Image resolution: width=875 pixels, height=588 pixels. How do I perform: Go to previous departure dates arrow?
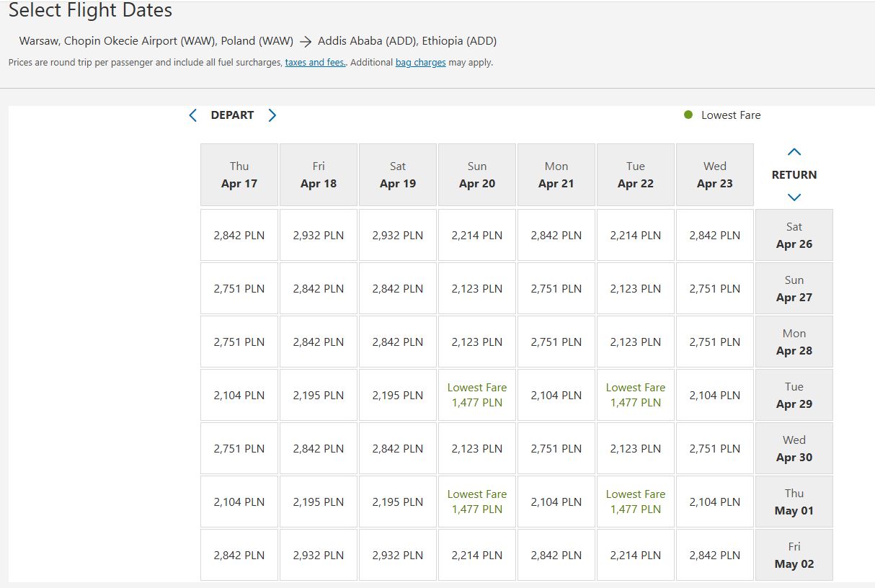pos(192,115)
